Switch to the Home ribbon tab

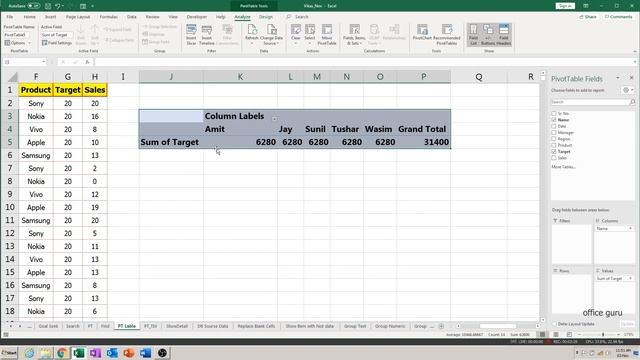29,17
